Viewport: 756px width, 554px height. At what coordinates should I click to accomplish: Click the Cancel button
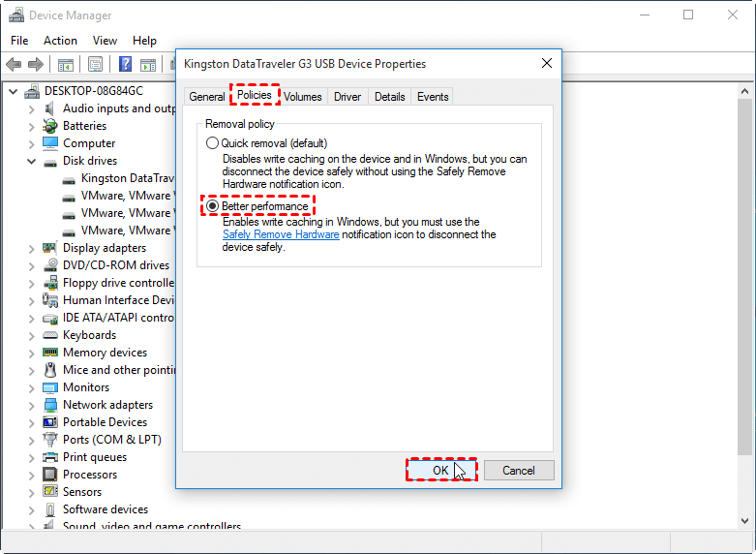519,470
